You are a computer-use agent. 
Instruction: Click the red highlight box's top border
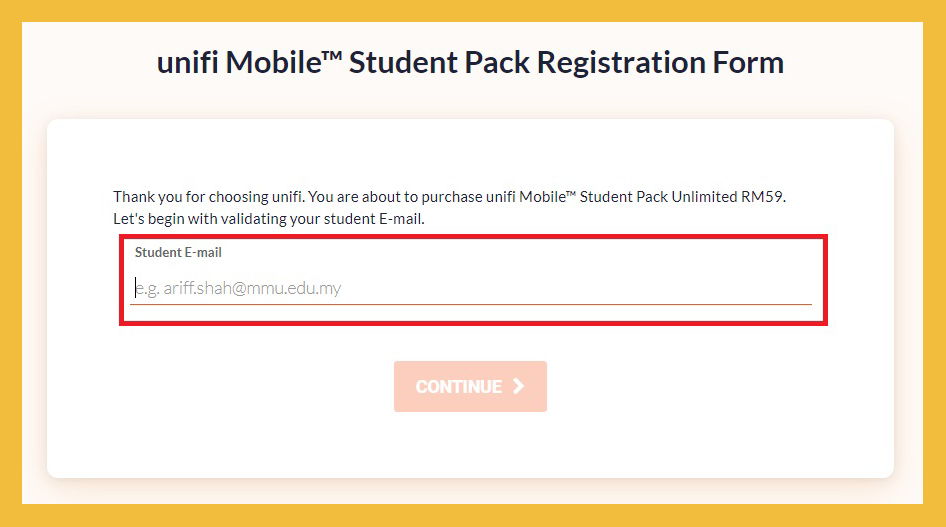tap(472, 239)
